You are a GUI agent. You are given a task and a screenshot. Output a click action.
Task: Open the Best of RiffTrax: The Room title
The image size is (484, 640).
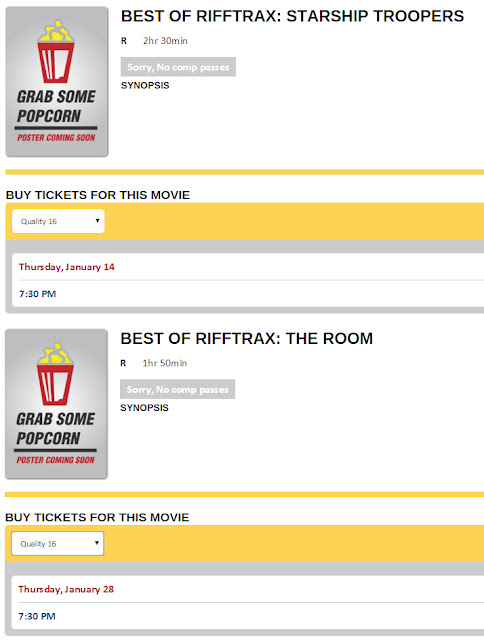[246, 339]
